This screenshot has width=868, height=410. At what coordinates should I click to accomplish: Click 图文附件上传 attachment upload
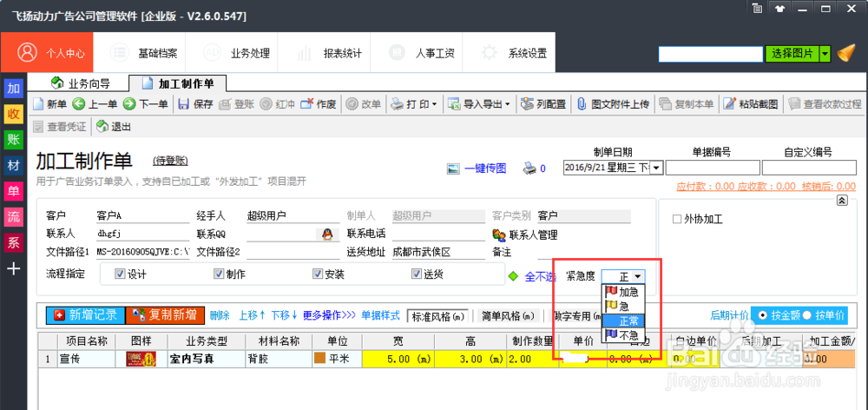[x=613, y=103]
